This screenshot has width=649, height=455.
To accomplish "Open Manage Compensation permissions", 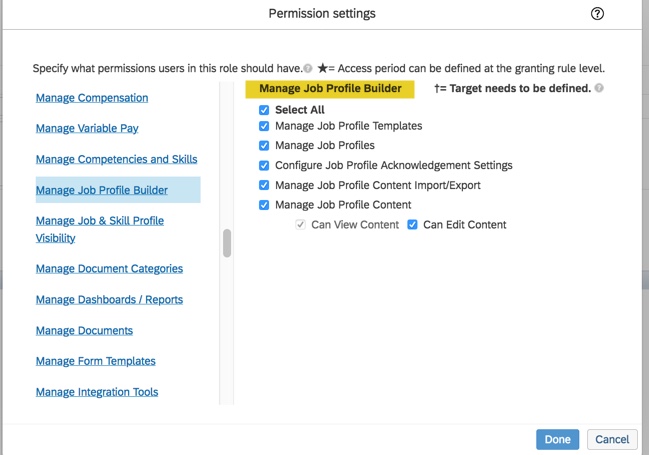I will click(x=92, y=98).
